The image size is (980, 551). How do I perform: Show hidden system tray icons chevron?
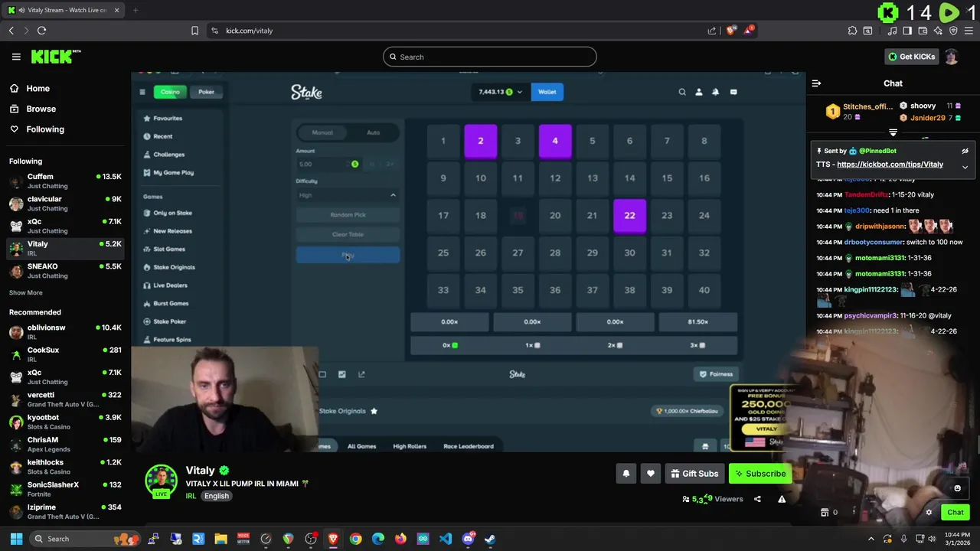point(871,539)
